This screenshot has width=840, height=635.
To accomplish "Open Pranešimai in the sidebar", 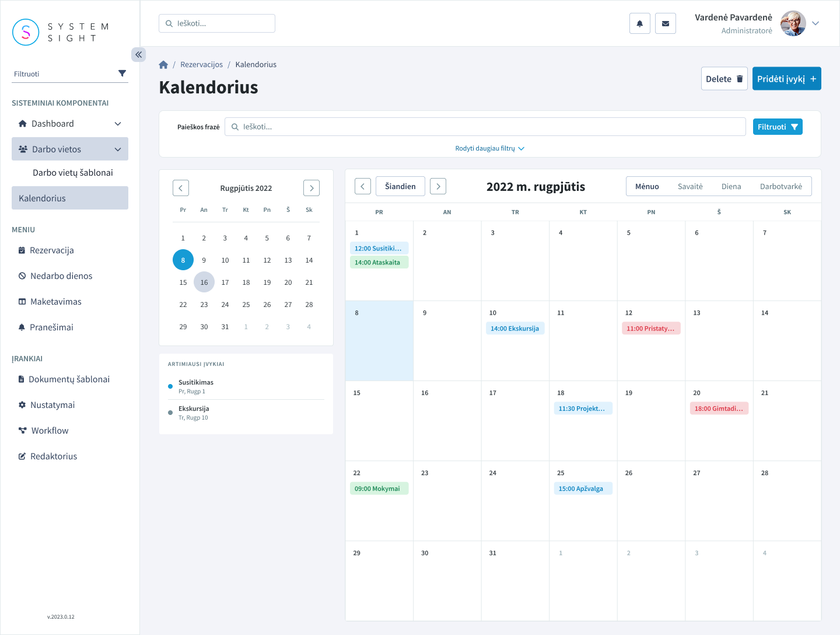I will point(70,327).
